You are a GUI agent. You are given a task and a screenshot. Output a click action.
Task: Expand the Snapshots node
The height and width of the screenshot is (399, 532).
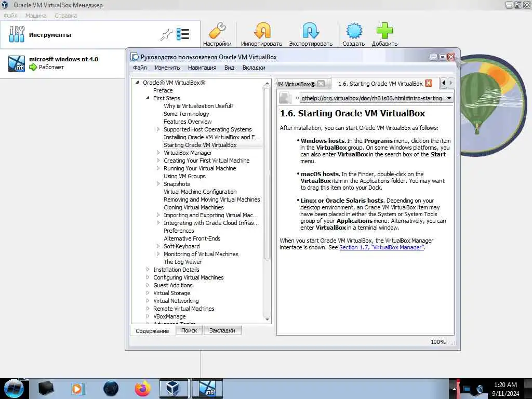tap(158, 184)
